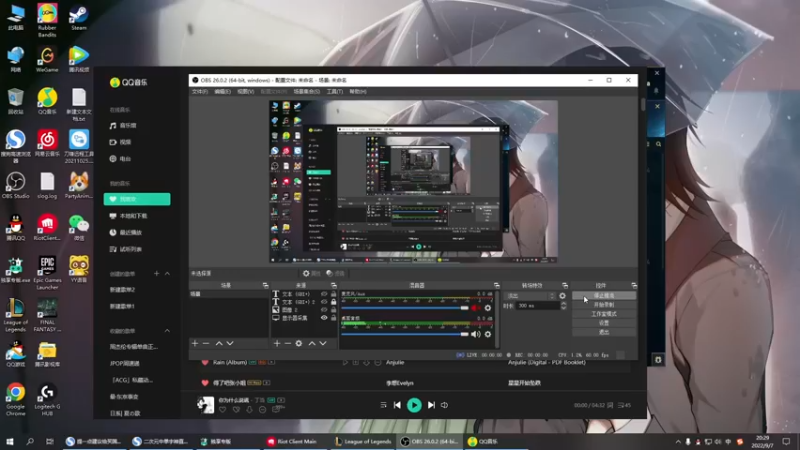Viewport: 800px width, 450px height.
Task: Hide the display capture source via eye icon
Action: coord(324,318)
